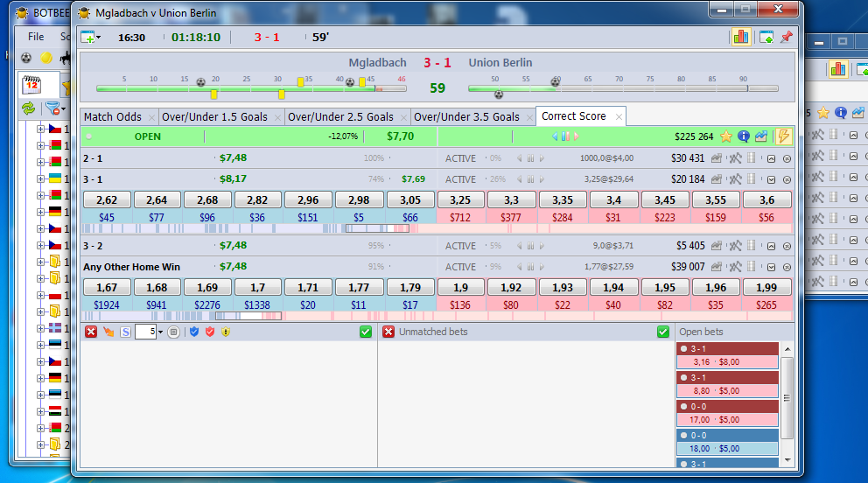Expand the 2 - 1 selection price grid
Viewport: 868px width, 483px height.
click(x=771, y=158)
